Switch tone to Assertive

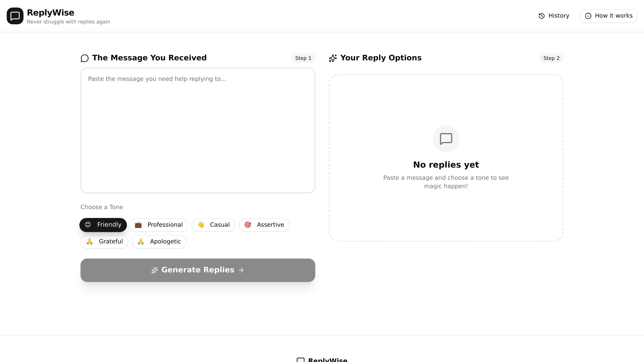pyautogui.click(x=264, y=225)
